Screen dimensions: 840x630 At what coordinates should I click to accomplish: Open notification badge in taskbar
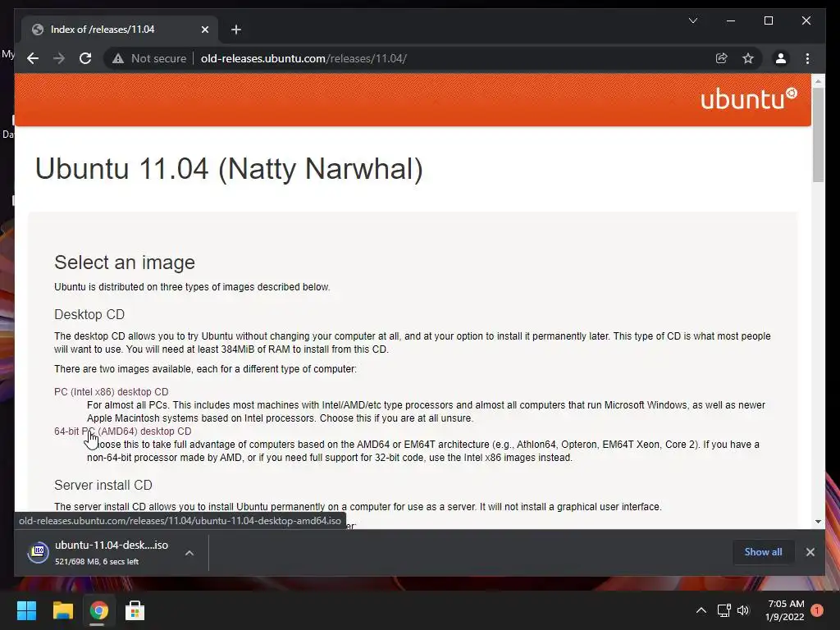click(x=816, y=610)
